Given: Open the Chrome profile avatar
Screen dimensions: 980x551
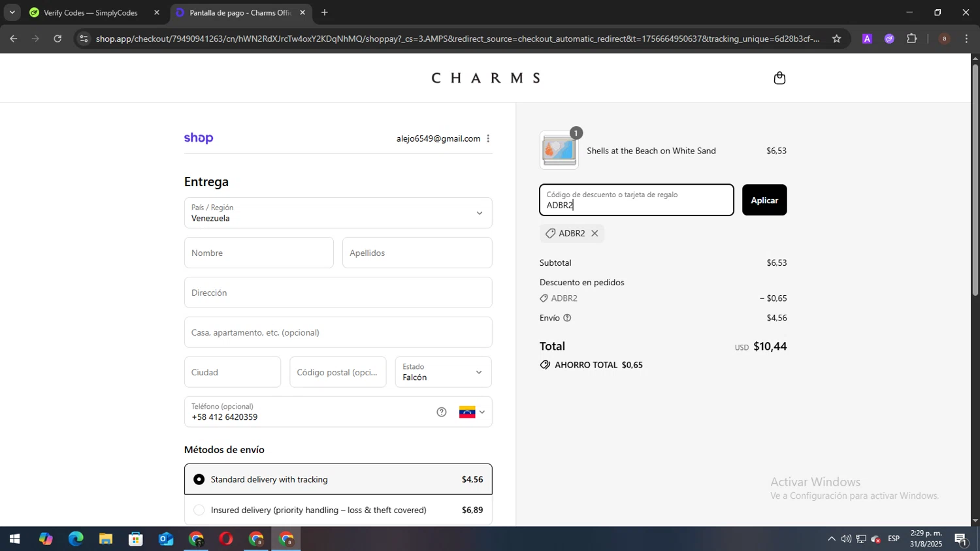Looking at the screenshot, I should point(944,39).
